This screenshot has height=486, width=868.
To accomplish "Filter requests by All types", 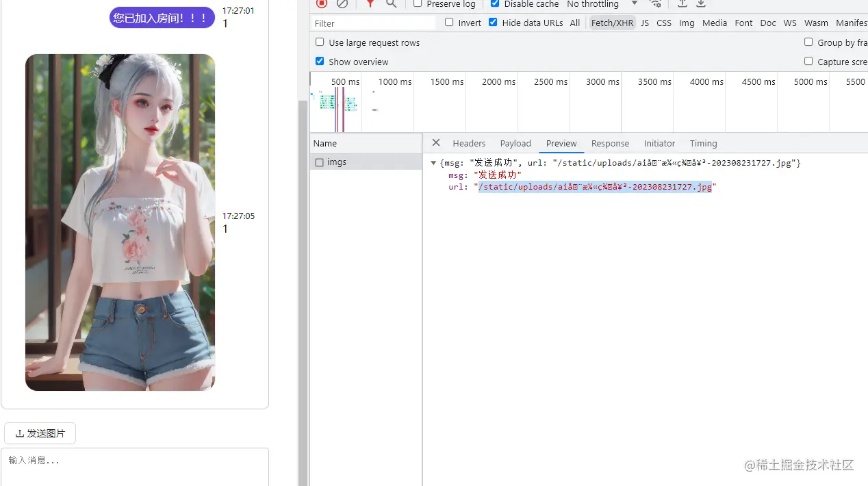I will [575, 23].
